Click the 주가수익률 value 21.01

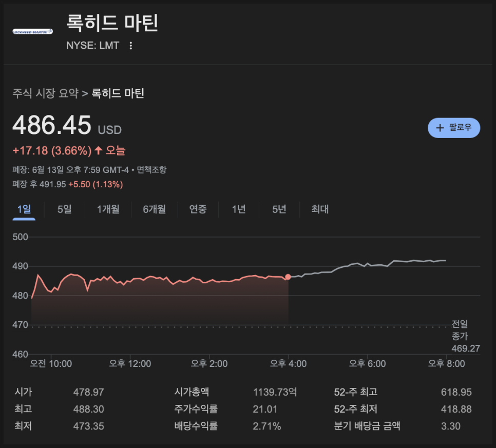[x=265, y=410]
